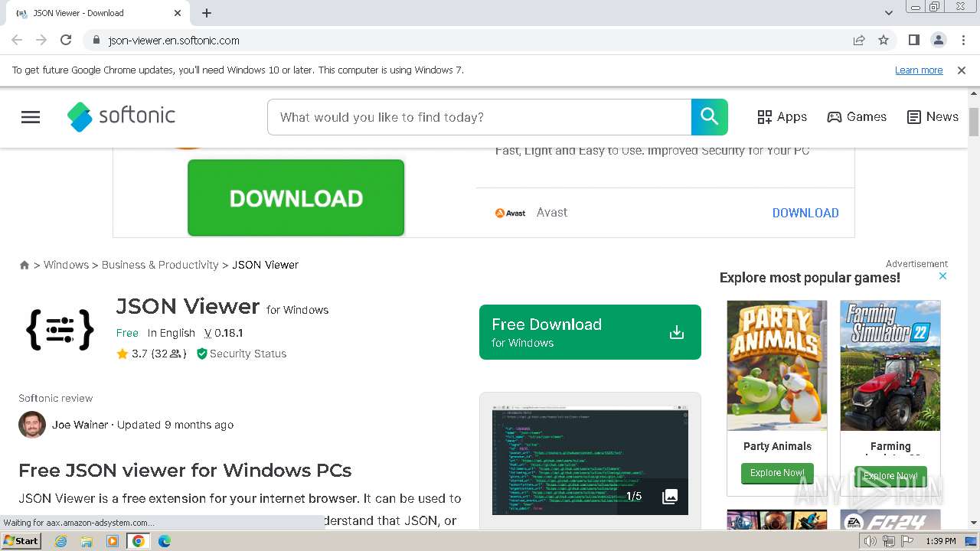Click the Security Status shield badge
The width and height of the screenshot is (980, 551).
click(x=241, y=354)
